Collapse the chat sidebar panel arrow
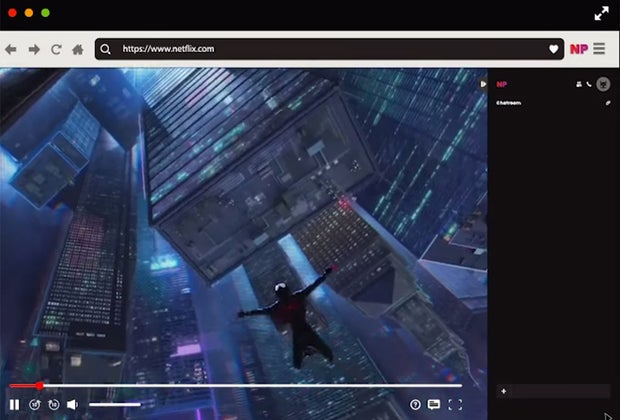Image resolution: width=620 pixels, height=420 pixels. coord(483,84)
